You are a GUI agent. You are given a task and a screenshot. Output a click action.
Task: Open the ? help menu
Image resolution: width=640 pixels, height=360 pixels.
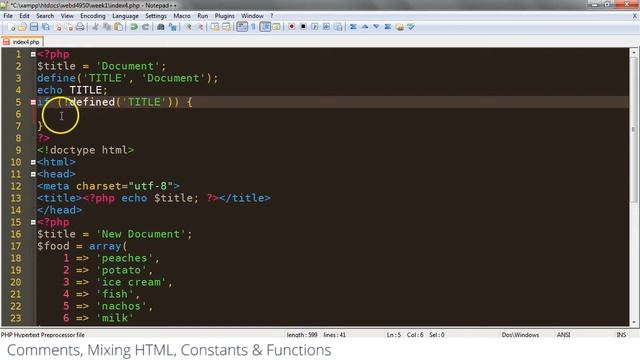(271, 16)
